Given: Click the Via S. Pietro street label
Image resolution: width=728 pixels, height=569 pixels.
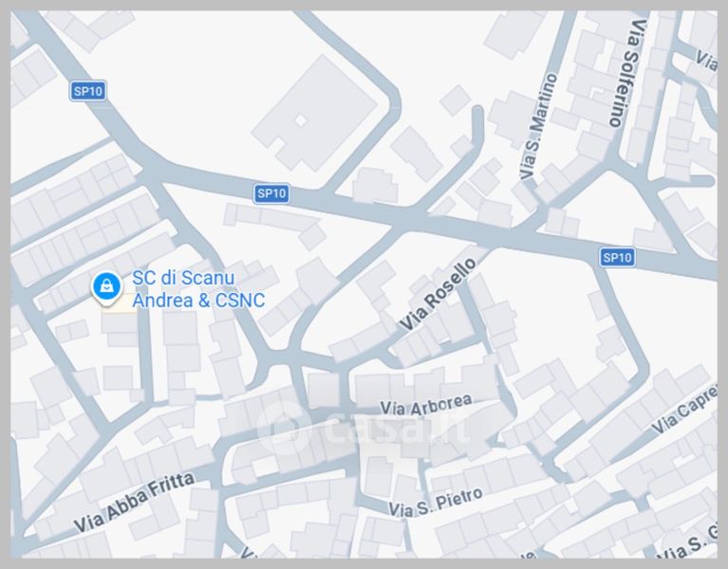Looking at the screenshot, I should 436,503.
